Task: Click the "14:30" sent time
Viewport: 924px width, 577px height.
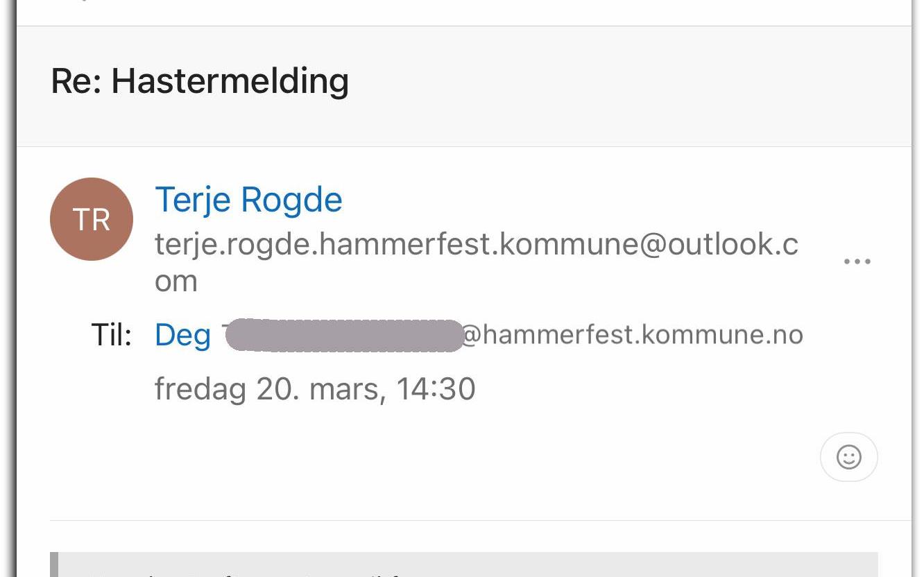Action: click(x=436, y=389)
